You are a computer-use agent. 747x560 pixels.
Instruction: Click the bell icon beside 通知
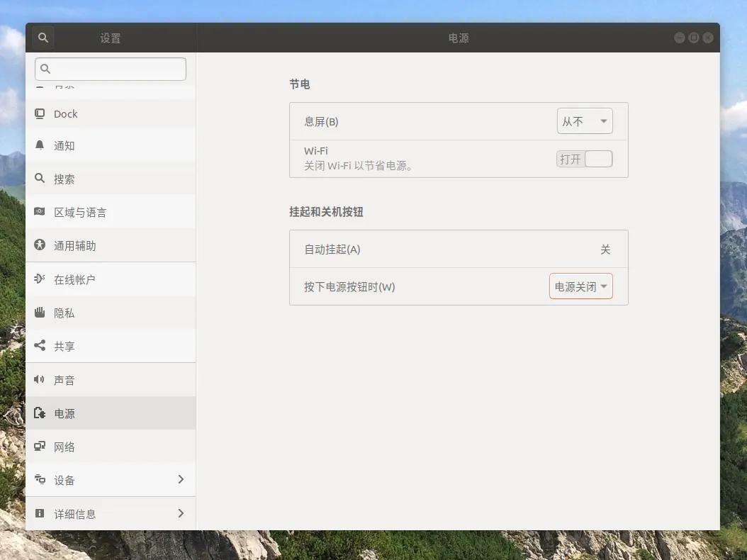(x=40, y=145)
